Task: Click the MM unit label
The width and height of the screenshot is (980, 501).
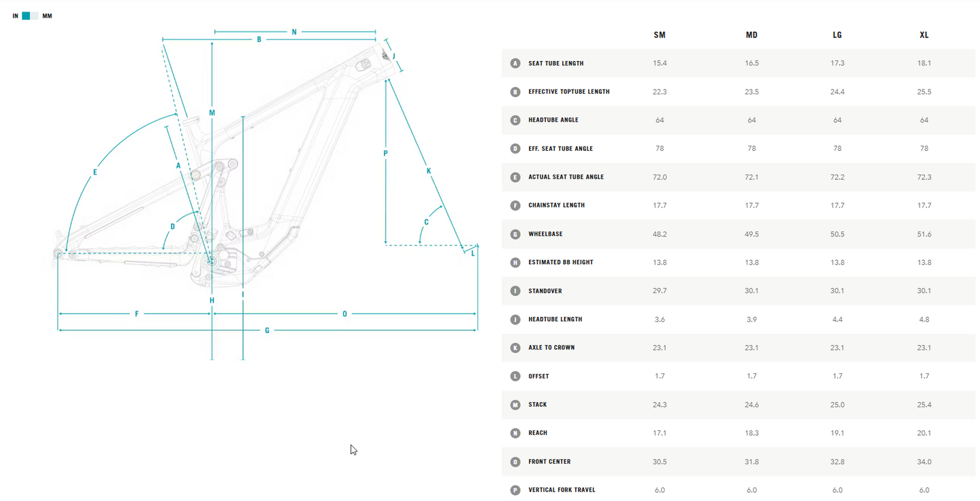Action: 47,16
